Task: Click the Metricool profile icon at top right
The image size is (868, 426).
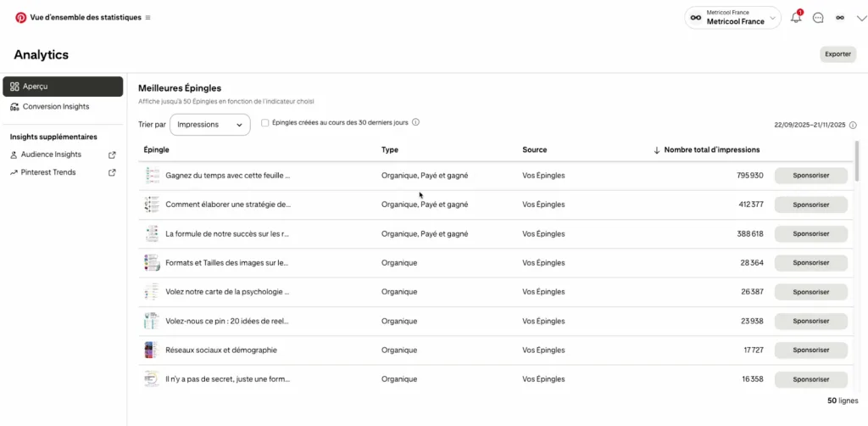Action: [x=840, y=18]
